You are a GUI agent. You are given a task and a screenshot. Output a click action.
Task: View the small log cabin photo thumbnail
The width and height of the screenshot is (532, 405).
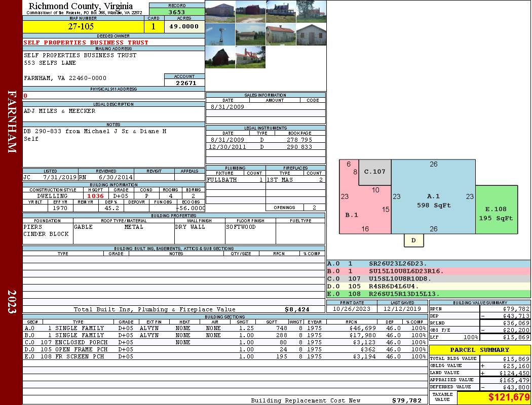[x=250, y=34]
